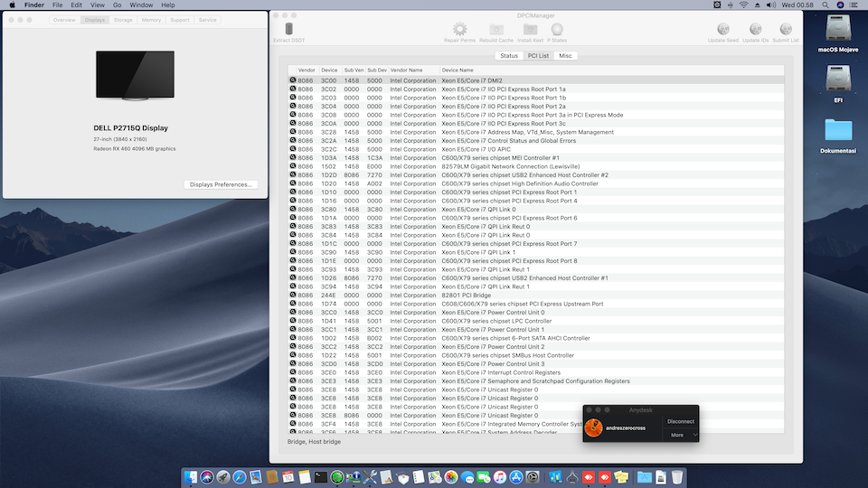Click Disconnect in the AnyDesk window
The height and width of the screenshot is (488, 868).
coord(680,421)
